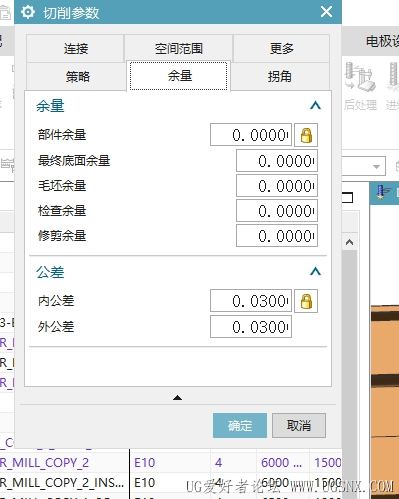This screenshot has height=499, width=399.
Task: Confirm with the 确定 button
Action: 240,426
